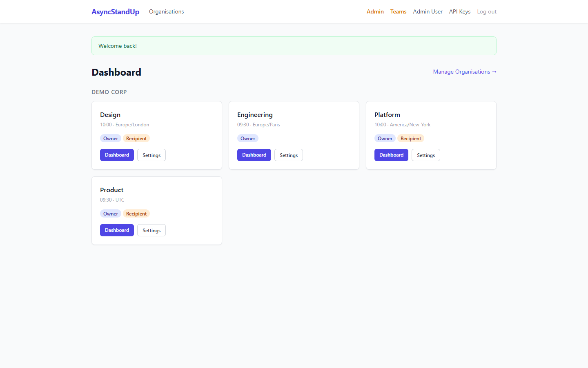The image size is (588, 368).
Task: Click the Owner badge on Platform card
Action: pos(385,139)
